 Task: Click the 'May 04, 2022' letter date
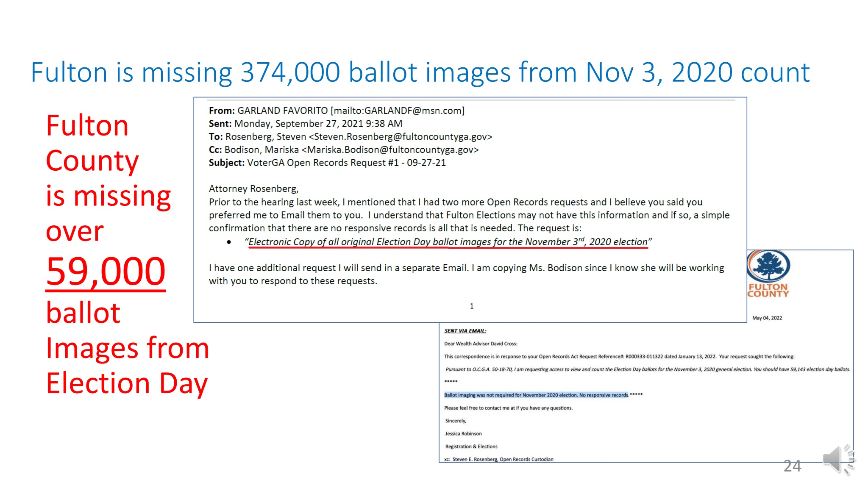tap(767, 318)
